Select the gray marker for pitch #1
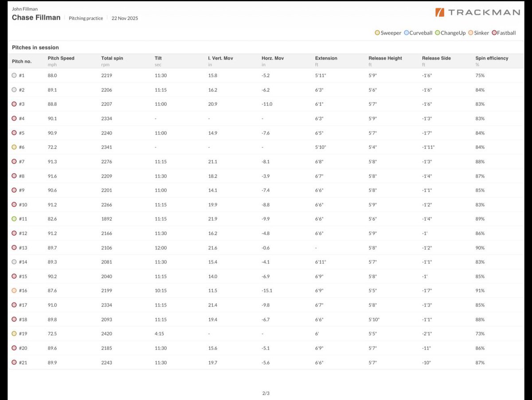 14,75
